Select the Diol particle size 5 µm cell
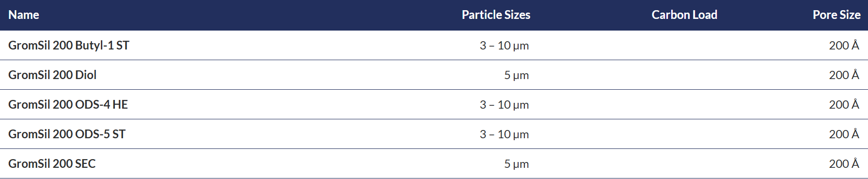This screenshot has width=868, height=179. pos(516,75)
